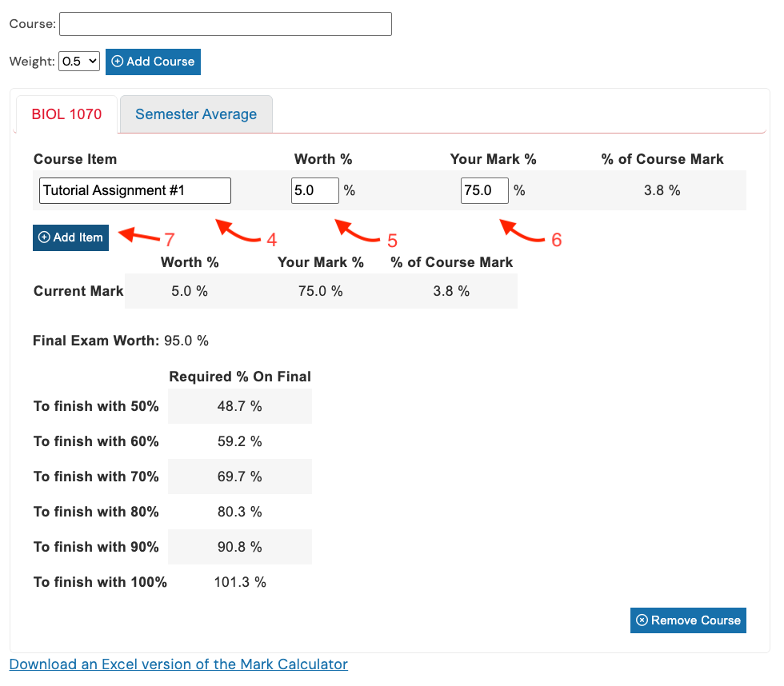
Task: Click the Worth % field showing 5.0
Action: click(314, 190)
